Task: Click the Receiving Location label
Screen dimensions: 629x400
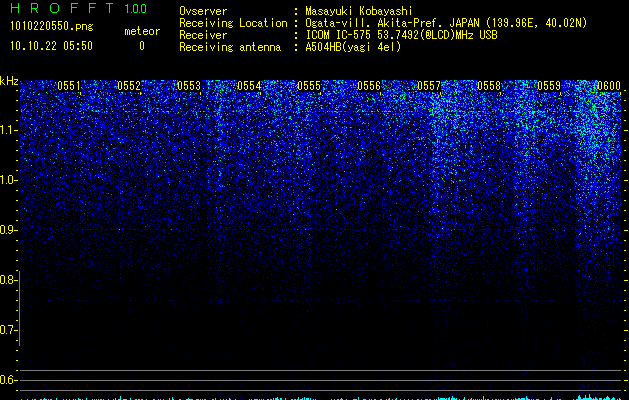Action: pos(233,23)
